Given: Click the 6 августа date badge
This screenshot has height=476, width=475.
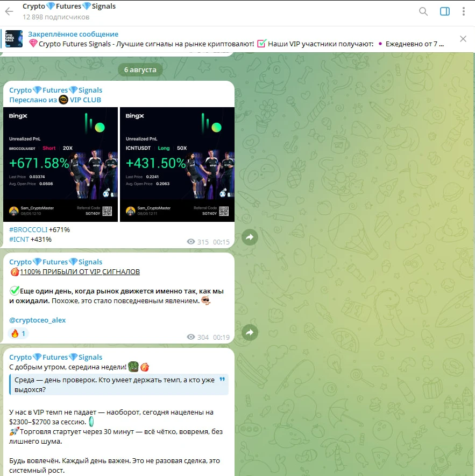Looking at the screenshot, I should click(140, 69).
